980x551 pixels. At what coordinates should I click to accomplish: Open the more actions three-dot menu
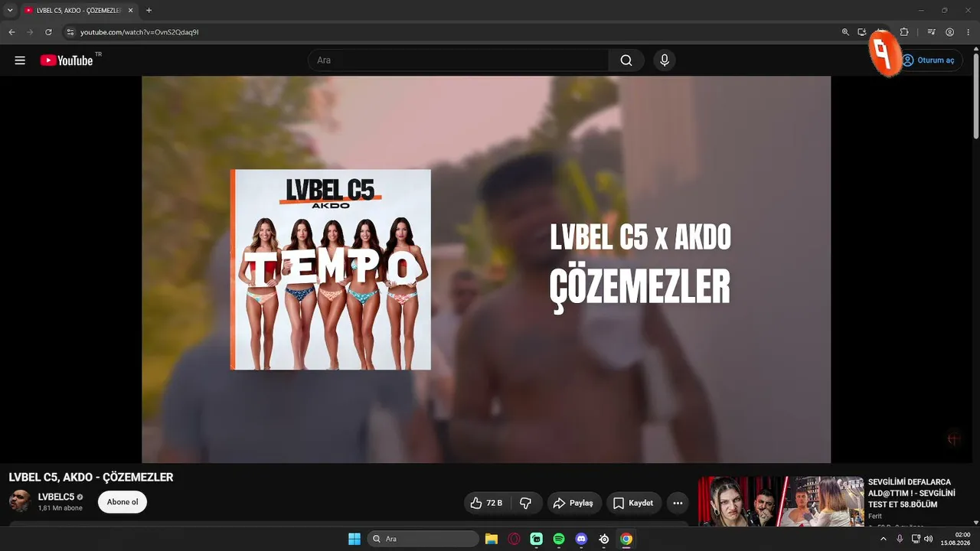coord(678,503)
